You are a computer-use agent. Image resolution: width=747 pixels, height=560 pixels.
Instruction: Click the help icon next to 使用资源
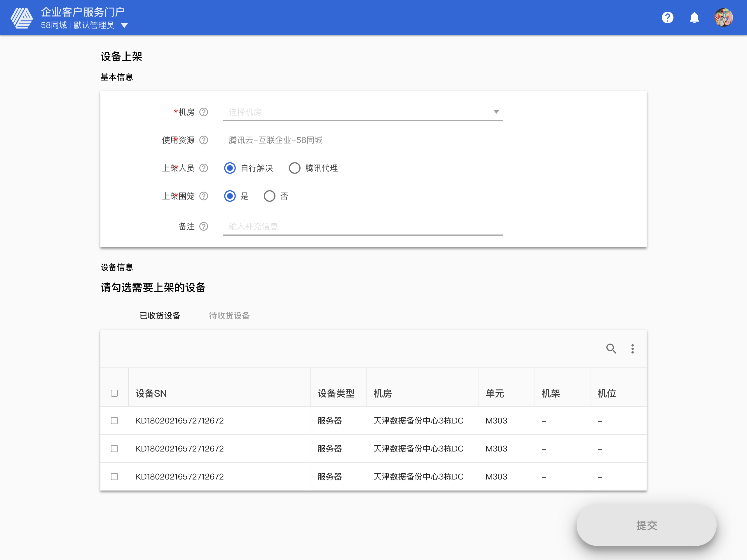pos(204,140)
